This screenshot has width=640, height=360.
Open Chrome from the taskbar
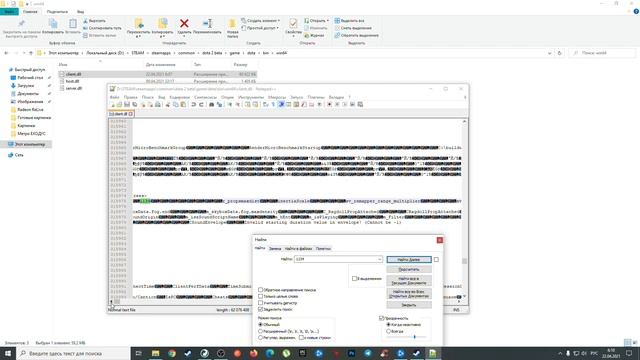pyautogui.click(x=172, y=353)
